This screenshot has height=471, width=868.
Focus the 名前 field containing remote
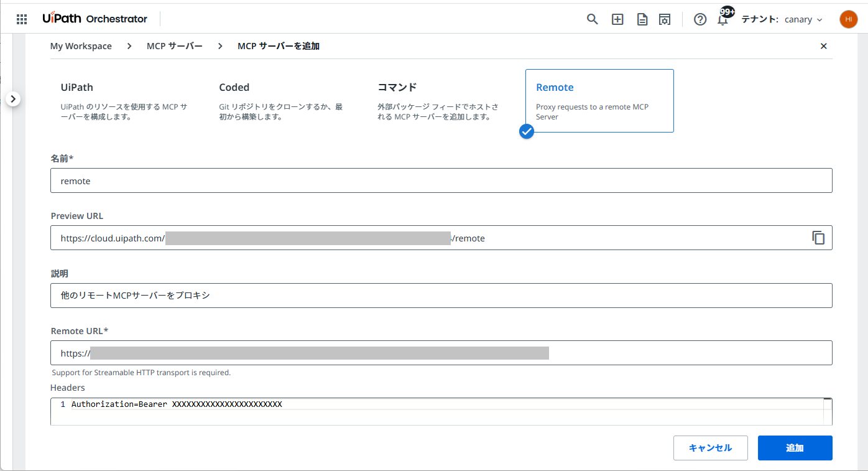tap(441, 180)
